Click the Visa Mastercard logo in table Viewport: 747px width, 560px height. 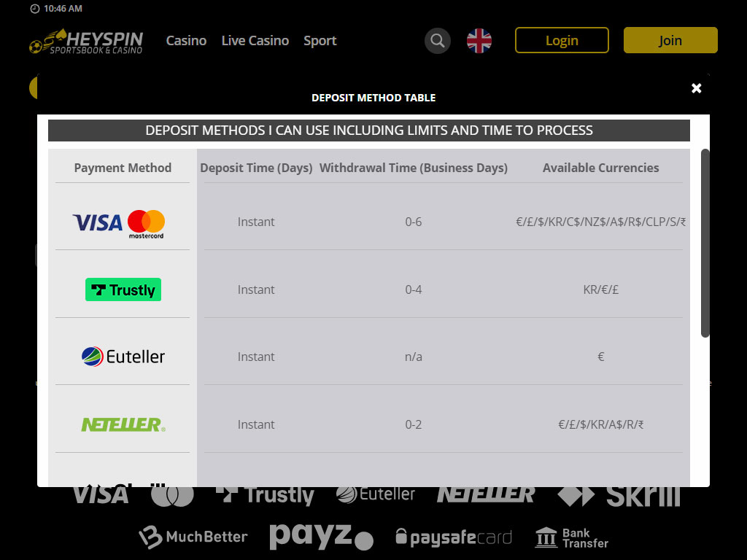119,222
